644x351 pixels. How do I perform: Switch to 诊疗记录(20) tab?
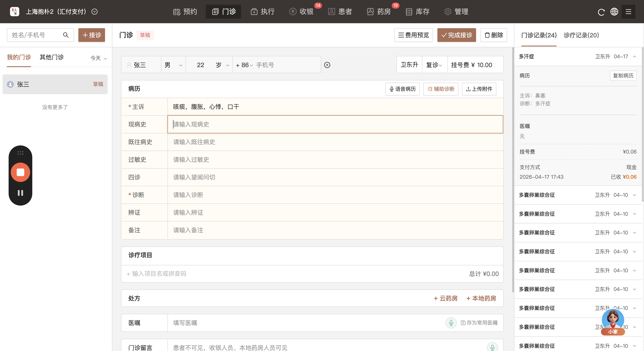(x=581, y=35)
